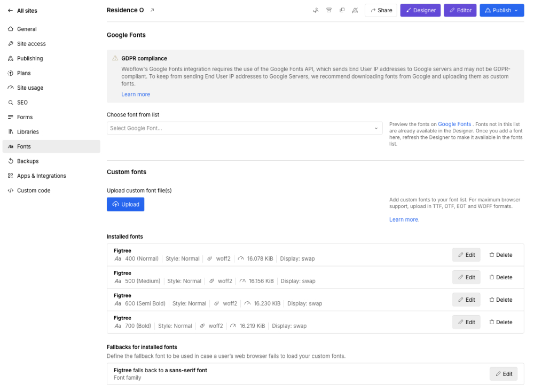Click the Site access key icon
The width and height of the screenshot is (534, 392).
[10, 43]
